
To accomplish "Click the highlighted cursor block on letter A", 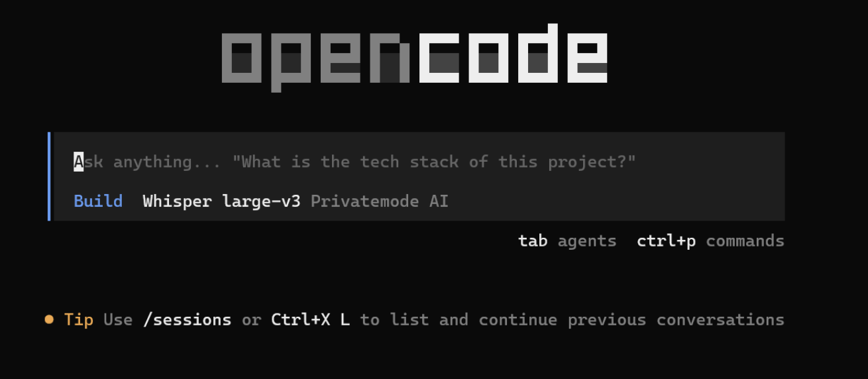I will (79, 162).
